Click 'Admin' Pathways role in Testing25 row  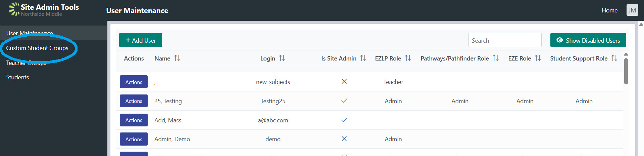click(x=460, y=101)
